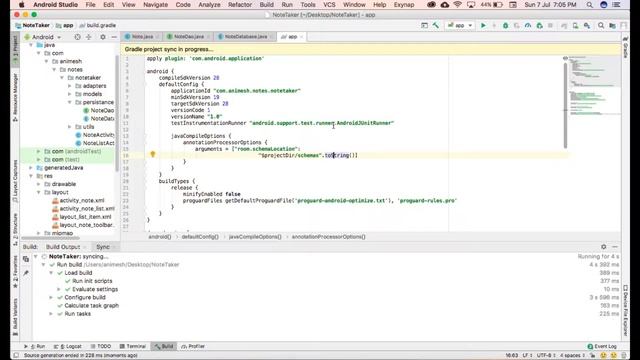The image size is (640, 360).
Task: Click the Run with Coverage icon
Action: (516, 25)
